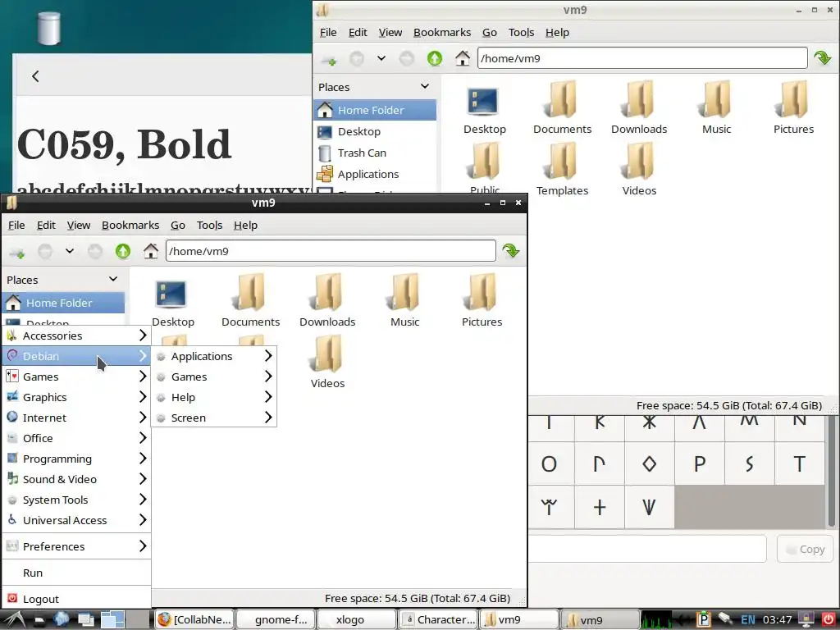The image size is (840, 630).
Task: Open Graphics menu category
Action: 76,397
